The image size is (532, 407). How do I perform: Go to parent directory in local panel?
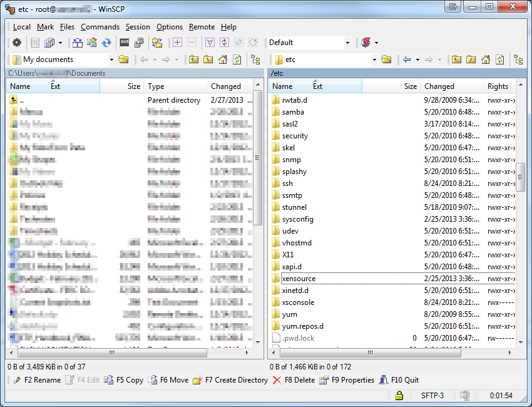tap(194, 59)
